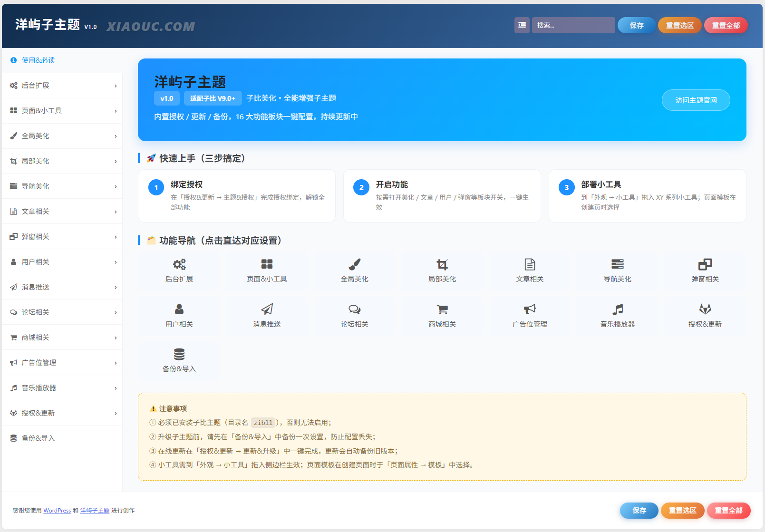Viewport: 765px width, 532px height.
Task: Select 商城相关 label in the sidebar menu
Action: point(35,338)
